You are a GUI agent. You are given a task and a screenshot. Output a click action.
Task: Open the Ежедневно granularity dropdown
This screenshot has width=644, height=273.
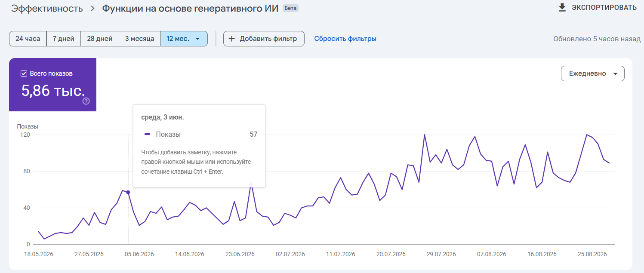tap(592, 74)
